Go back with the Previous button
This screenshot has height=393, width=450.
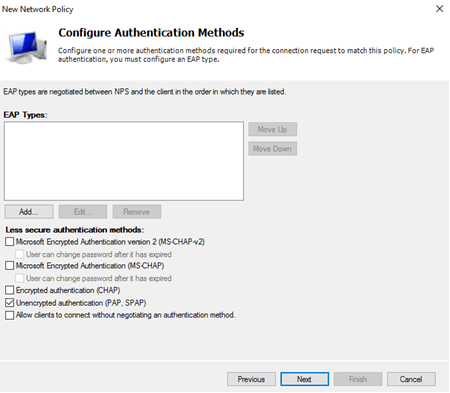click(x=251, y=379)
